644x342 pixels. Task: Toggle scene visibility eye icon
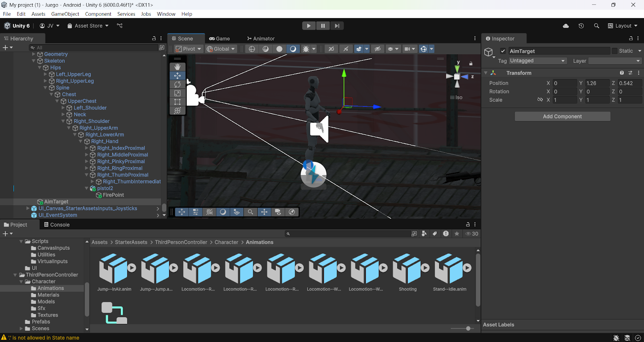tap(378, 49)
